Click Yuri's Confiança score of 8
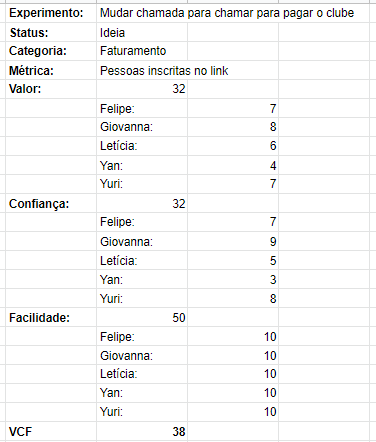This screenshot has height=442, width=376. [233, 298]
